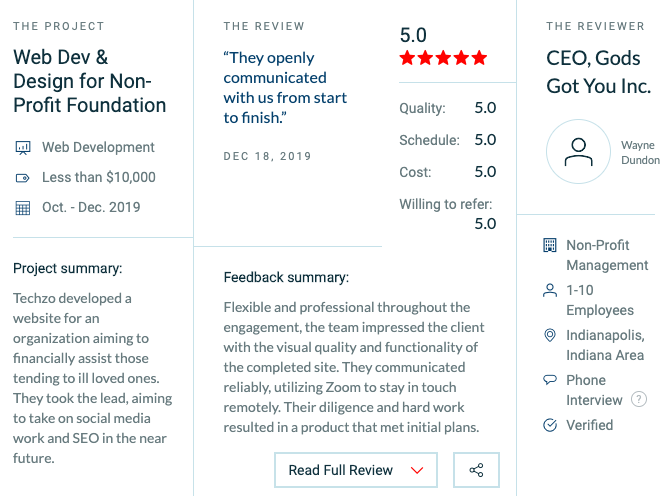Image resolution: width=672 pixels, height=496 pixels.
Task: Click the employees person icon
Action: click(x=550, y=290)
